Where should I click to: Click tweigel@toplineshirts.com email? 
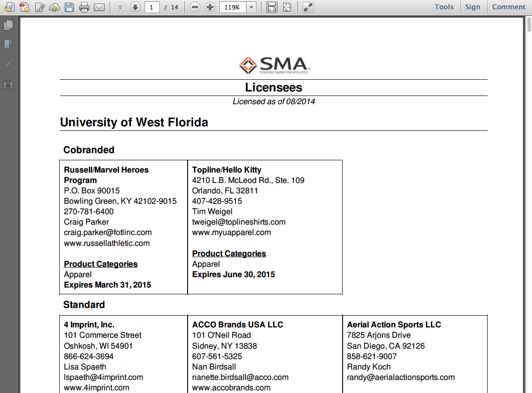click(x=238, y=222)
